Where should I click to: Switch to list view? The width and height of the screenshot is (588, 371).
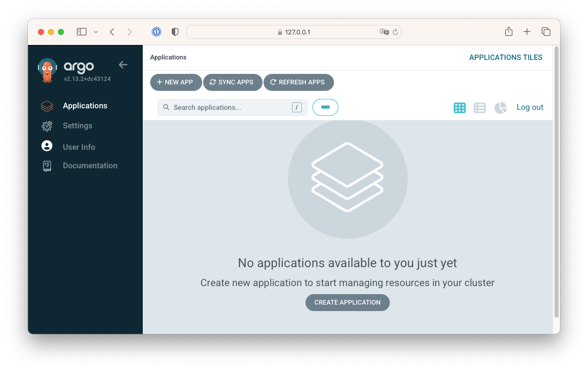point(480,108)
